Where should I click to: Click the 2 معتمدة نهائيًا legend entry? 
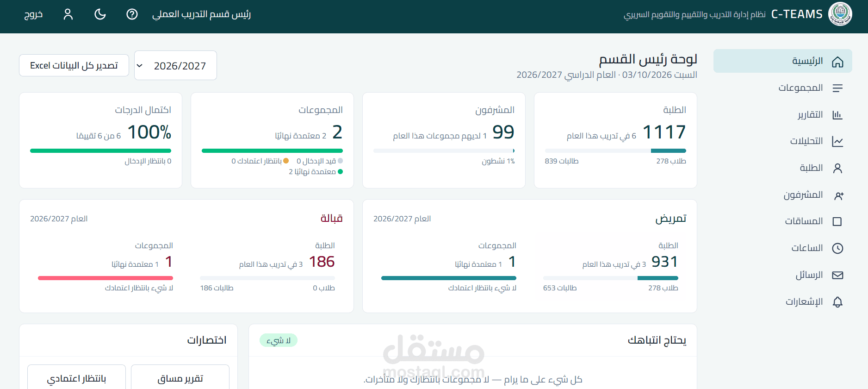[316, 172]
